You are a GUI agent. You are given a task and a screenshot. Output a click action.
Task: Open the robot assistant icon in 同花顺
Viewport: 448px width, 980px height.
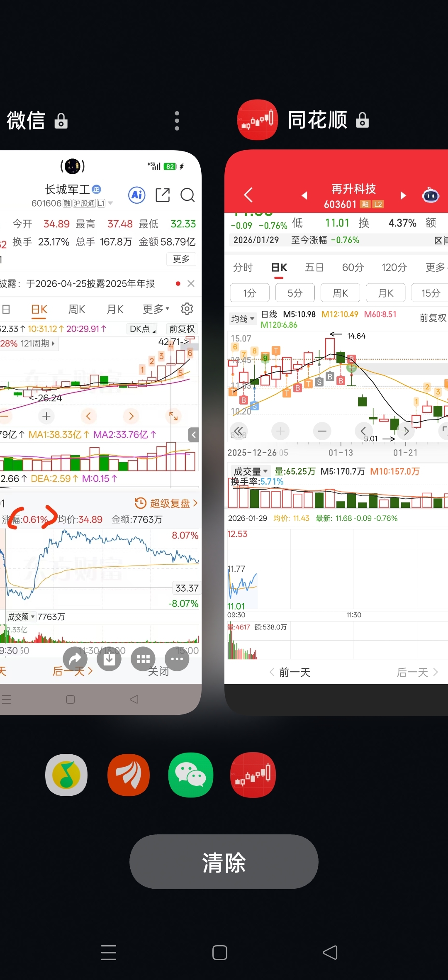[431, 195]
